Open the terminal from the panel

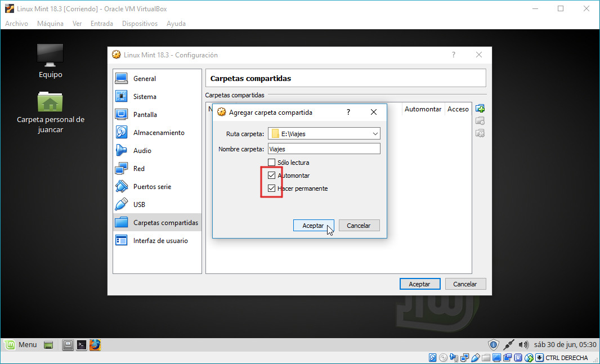[x=82, y=345]
